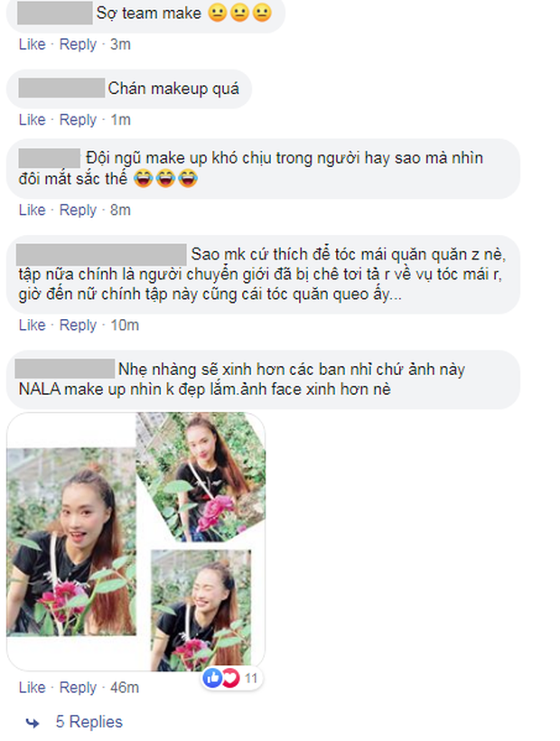Reply to the comment posted 8m ago

(x=78, y=211)
